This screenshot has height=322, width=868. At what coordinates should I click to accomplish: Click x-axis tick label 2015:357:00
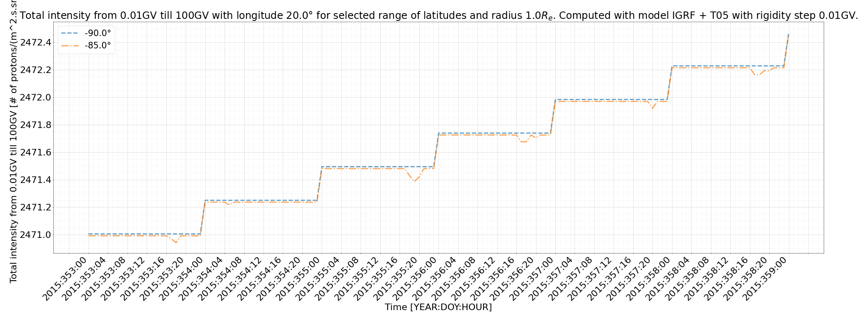[532, 279]
